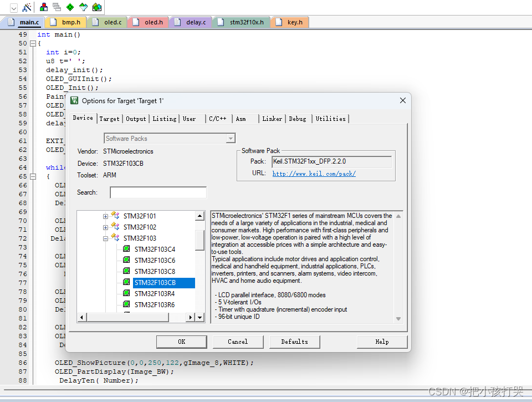The width and height of the screenshot is (532, 402).
Task: Click the Select Software Packs funnel icon
Action: coord(84,7)
